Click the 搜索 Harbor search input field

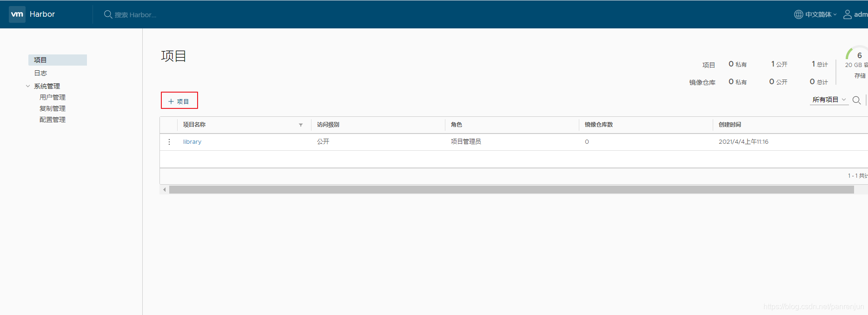135,15
